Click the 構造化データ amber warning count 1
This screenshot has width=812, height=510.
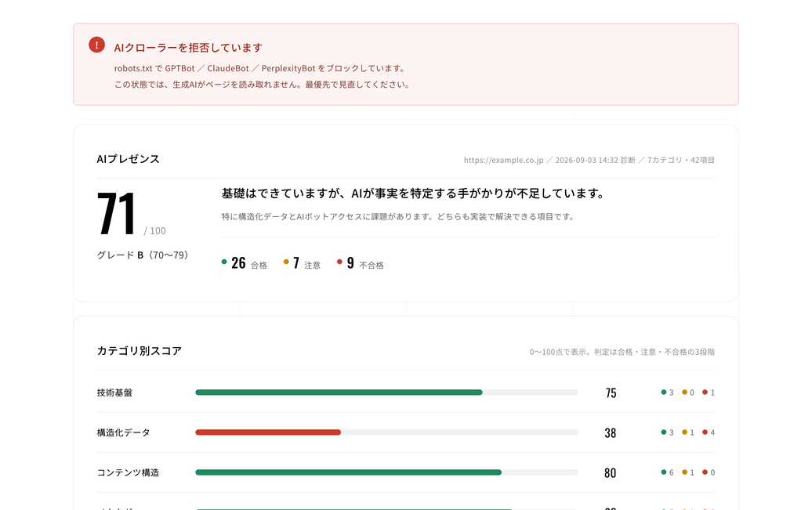coord(688,432)
